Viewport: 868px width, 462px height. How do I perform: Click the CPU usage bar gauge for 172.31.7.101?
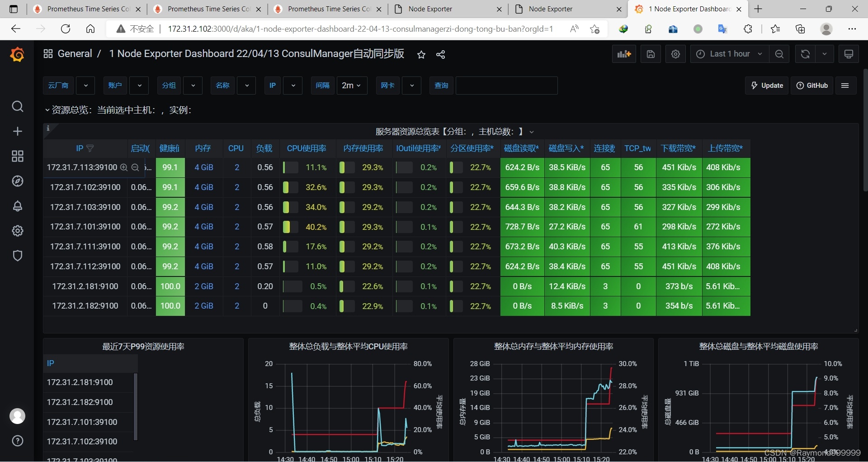[290, 227]
